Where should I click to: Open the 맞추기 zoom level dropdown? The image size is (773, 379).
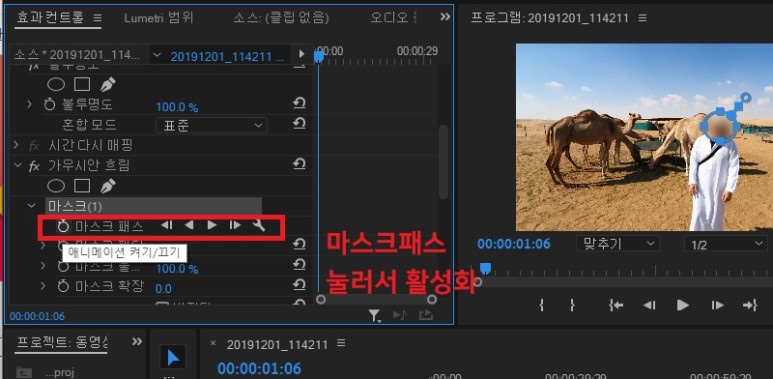(x=617, y=244)
